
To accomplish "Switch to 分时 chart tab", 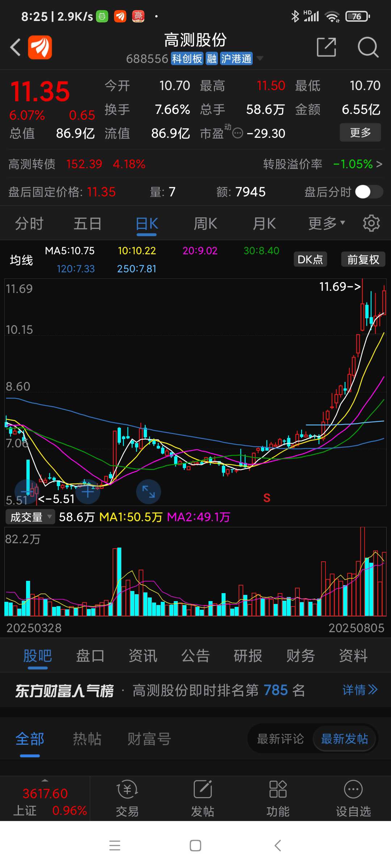I will click(x=29, y=223).
